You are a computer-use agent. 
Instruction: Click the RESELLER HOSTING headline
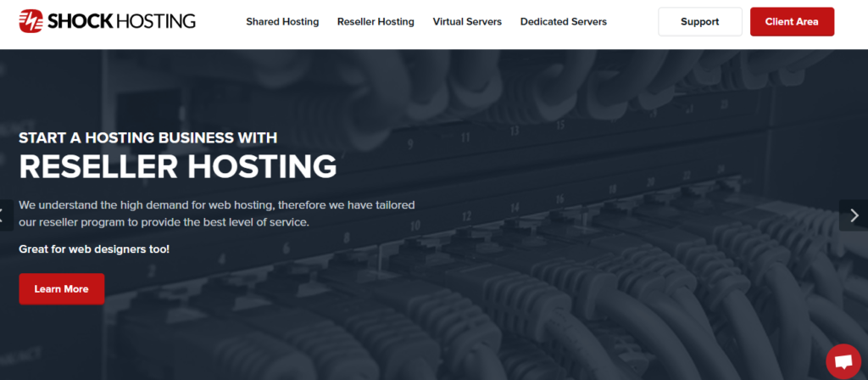[x=178, y=165]
